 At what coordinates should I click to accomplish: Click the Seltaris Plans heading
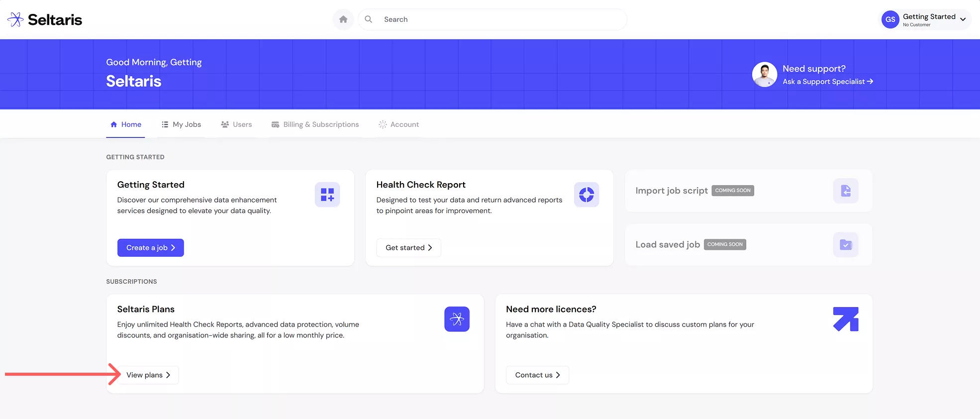pos(146,309)
